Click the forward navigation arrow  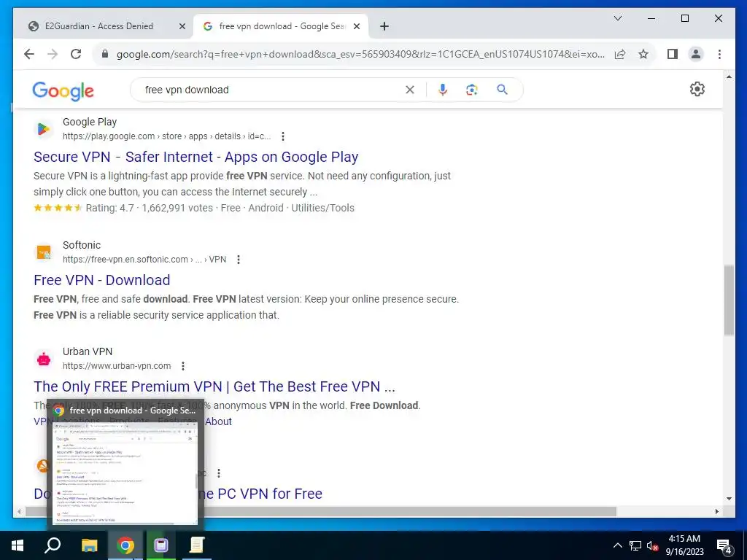(x=53, y=54)
